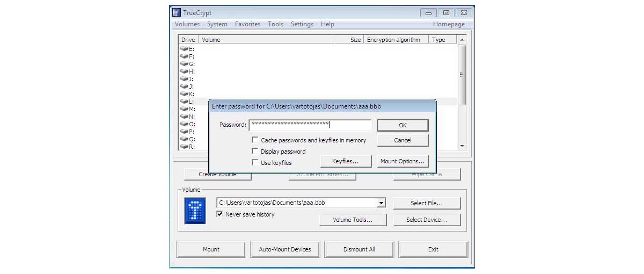Sort list by Volume column header
The height and width of the screenshot is (274, 644).
point(266,40)
